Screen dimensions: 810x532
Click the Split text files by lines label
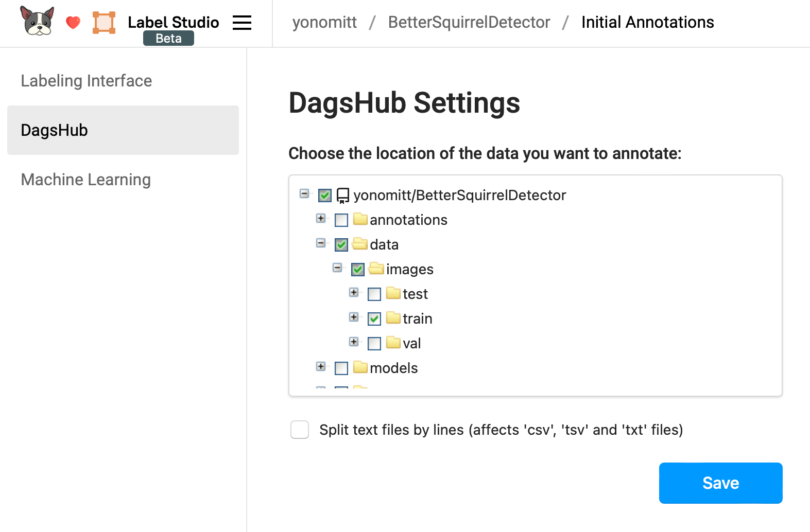pyautogui.click(x=501, y=430)
